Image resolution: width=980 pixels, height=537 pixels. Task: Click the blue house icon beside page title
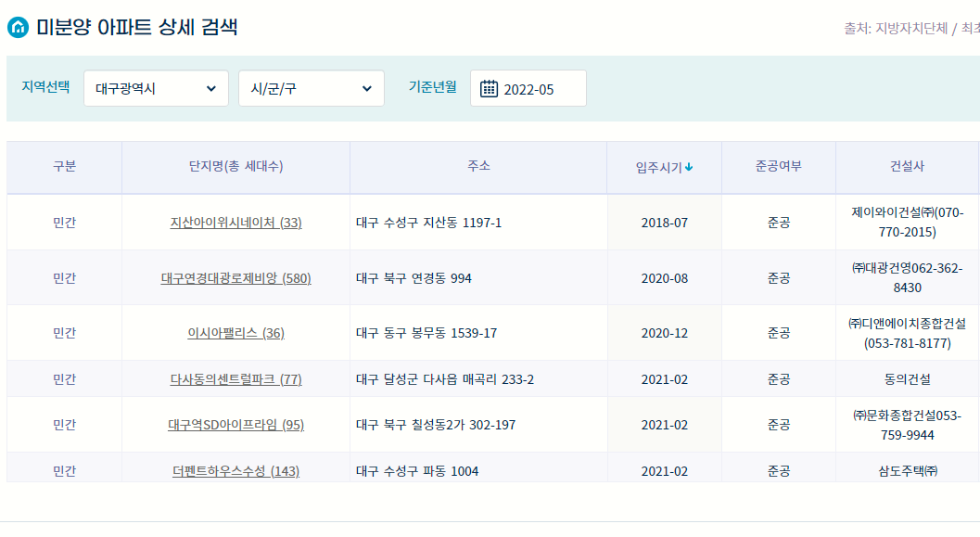pos(19,28)
